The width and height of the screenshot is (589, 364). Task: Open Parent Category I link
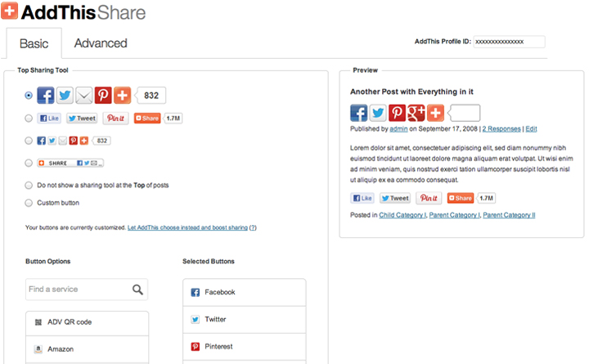coord(454,215)
